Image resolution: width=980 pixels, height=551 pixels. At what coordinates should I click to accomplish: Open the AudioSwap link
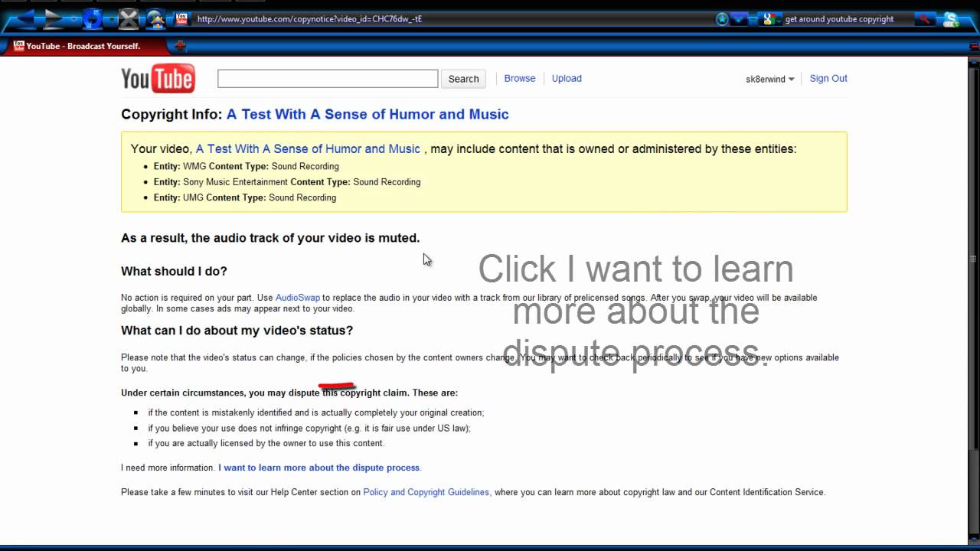click(x=298, y=298)
